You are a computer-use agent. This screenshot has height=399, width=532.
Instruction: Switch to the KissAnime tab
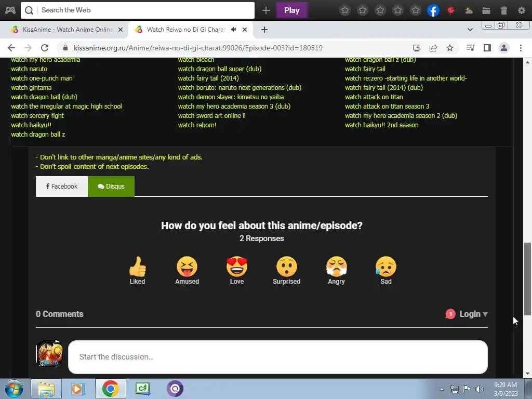67,30
